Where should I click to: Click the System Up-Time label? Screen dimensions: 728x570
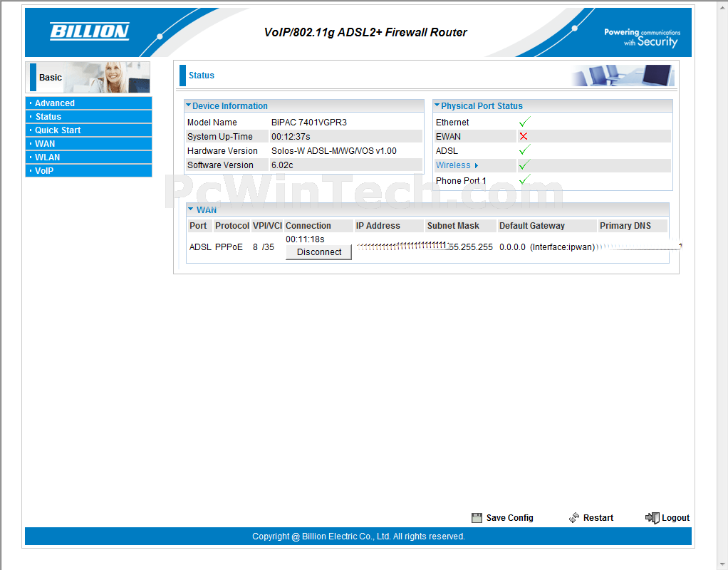click(220, 137)
